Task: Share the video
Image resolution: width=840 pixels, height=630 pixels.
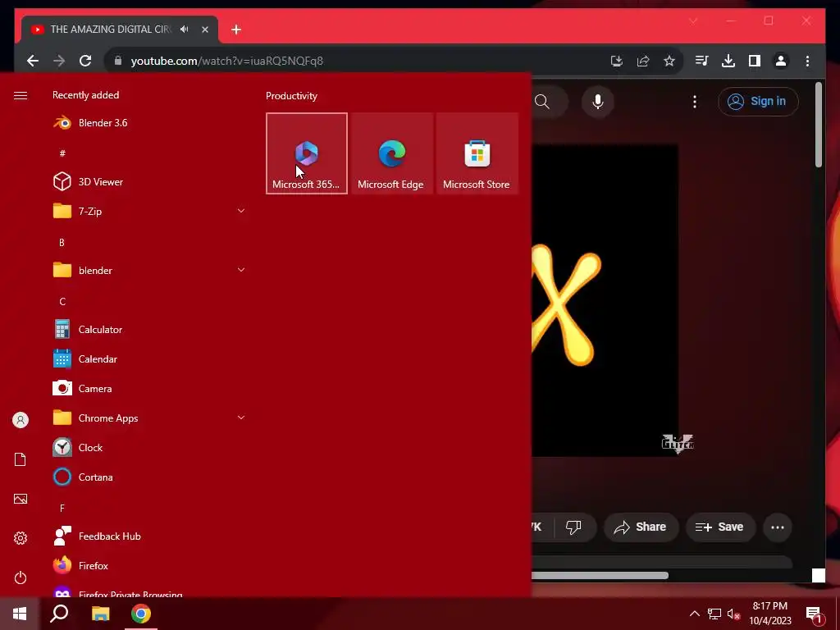Action: [x=641, y=527]
